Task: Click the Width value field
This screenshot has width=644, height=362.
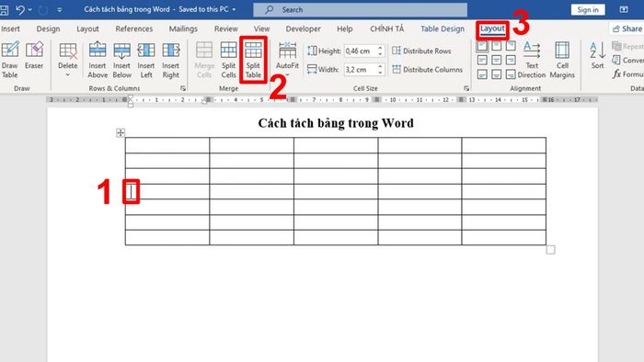Action: pos(360,70)
